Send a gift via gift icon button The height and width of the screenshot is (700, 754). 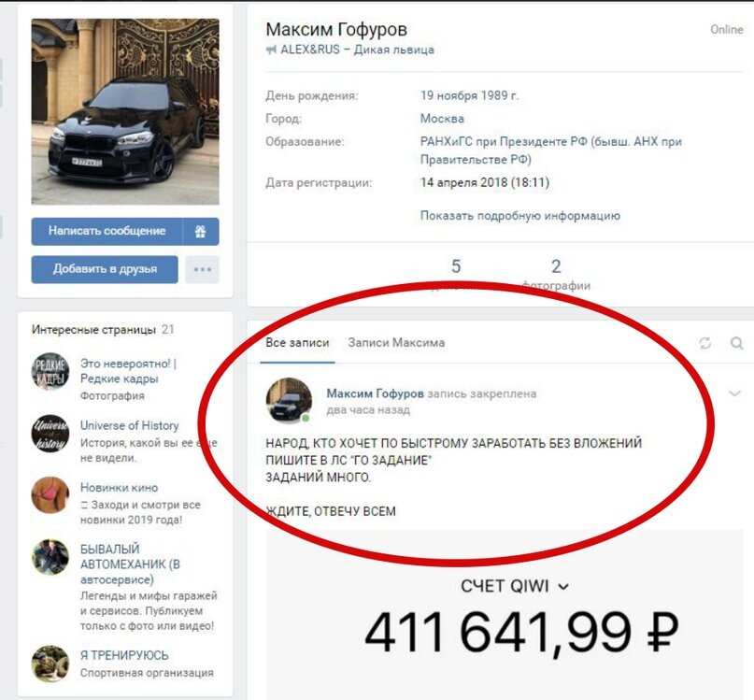pos(201,232)
